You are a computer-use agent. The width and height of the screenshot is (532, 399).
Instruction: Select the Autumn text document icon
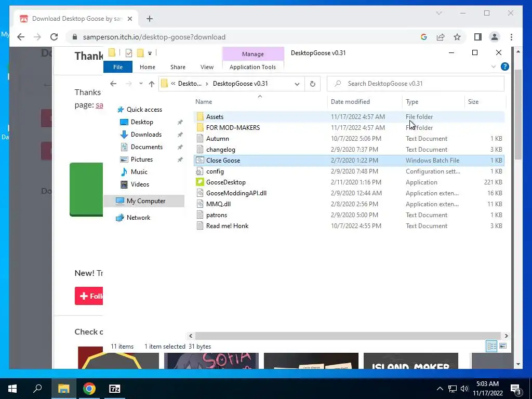pos(200,138)
